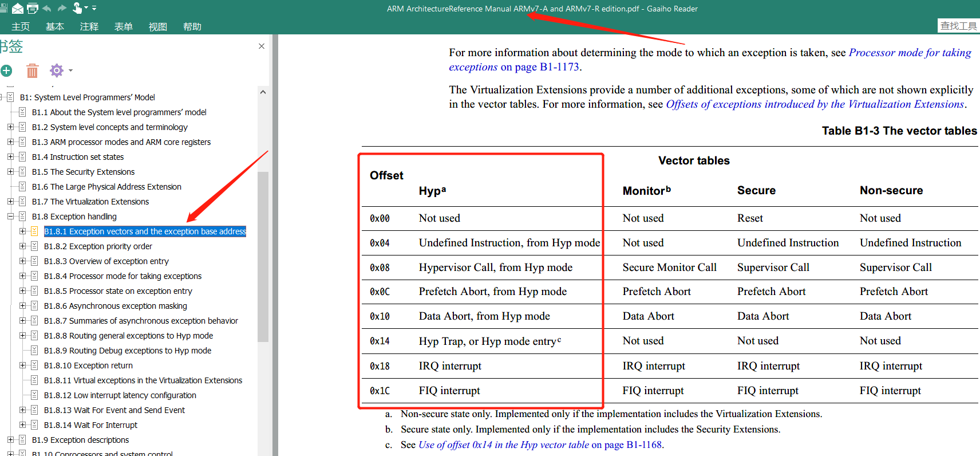This screenshot has width=980, height=456.
Task: Click the 查找工具 search box
Action: 959,26
